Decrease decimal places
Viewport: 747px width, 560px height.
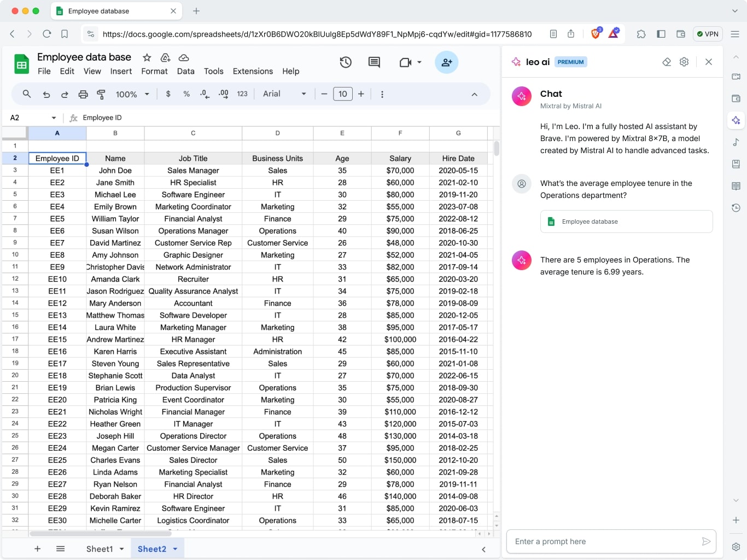click(205, 94)
